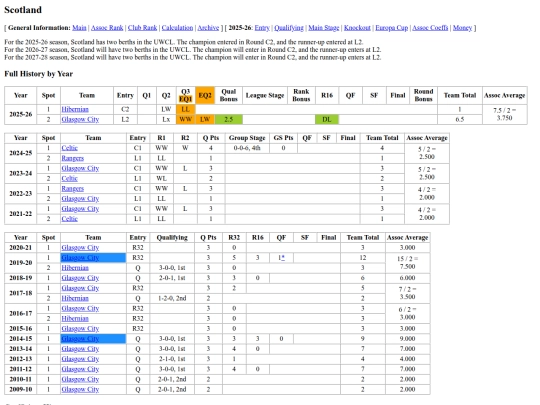Viewport: 540px width, 405px height.
Task: Open Rangers link in 2022-23 row
Action: pos(73,189)
